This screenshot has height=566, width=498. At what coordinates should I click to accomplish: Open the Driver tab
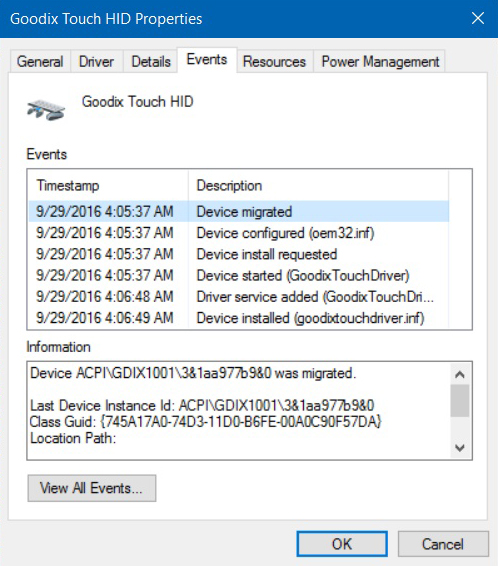(96, 61)
